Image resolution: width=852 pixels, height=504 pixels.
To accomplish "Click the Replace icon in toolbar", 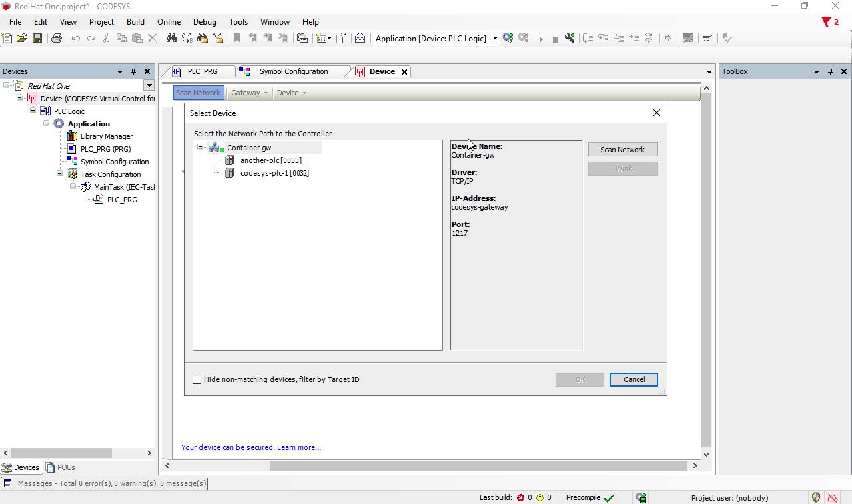I will tap(187, 38).
